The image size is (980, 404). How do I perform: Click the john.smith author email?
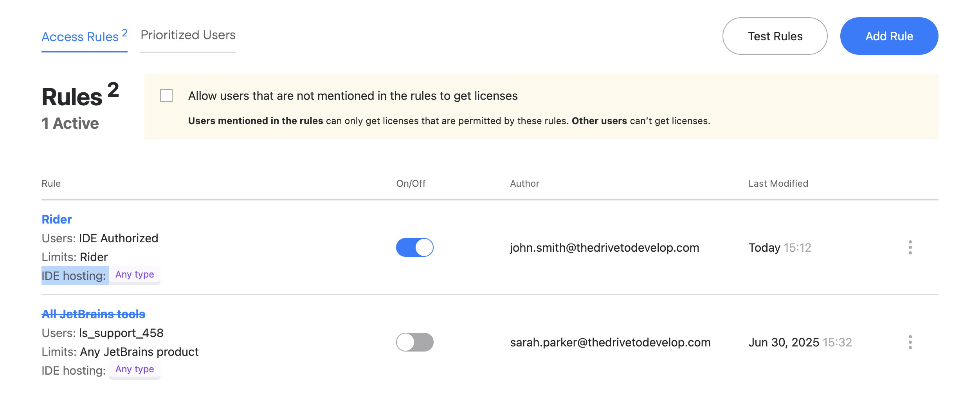coord(604,248)
